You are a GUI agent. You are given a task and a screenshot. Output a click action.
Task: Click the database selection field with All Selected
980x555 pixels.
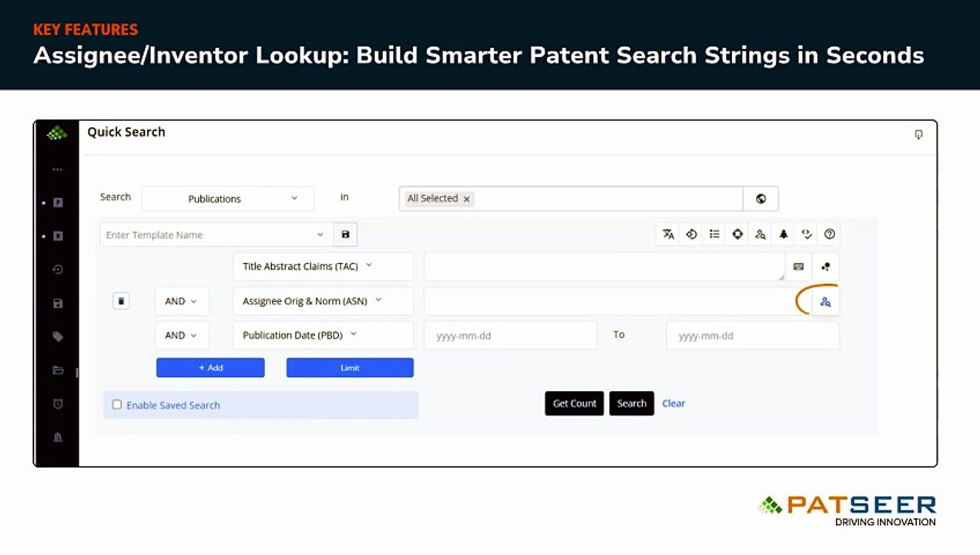571,199
